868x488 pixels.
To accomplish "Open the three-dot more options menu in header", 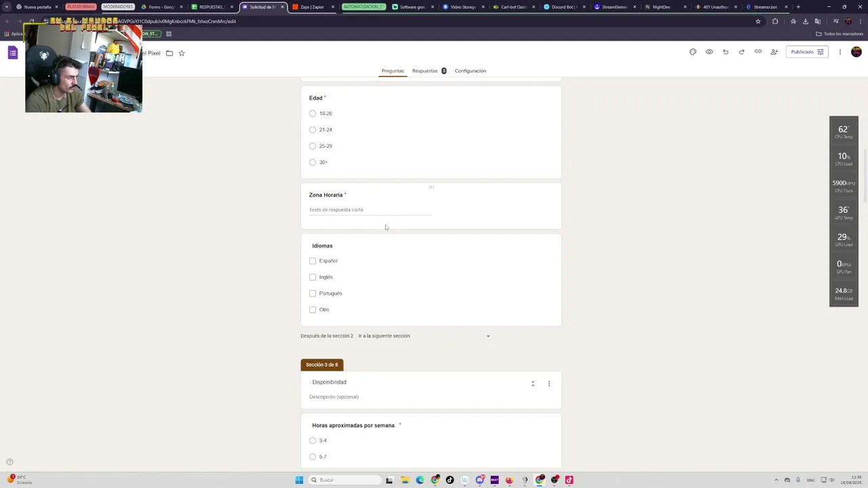I will coord(840,52).
